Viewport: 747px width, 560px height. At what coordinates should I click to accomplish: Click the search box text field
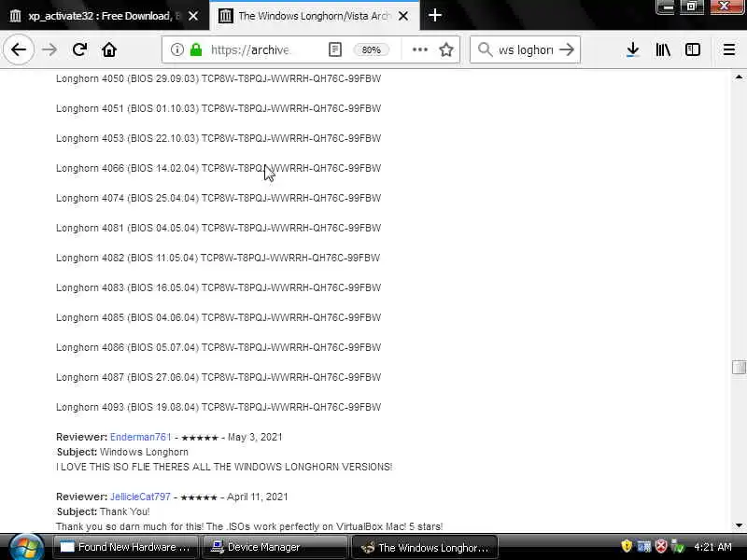pos(526,49)
